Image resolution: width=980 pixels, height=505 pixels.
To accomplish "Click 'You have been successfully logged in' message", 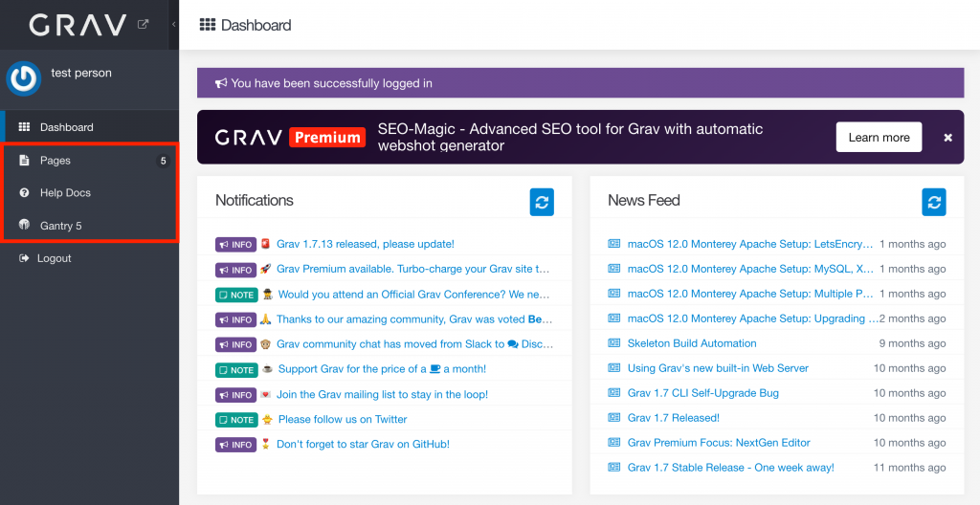I will pyautogui.click(x=331, y=83).
